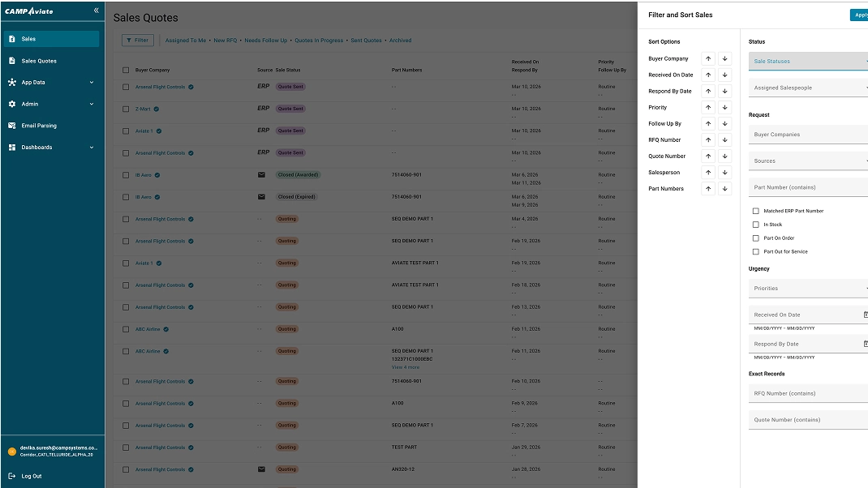Sort Quote Number descending arrow
This screenshot has width=868, height=488.
click(724, 156)
